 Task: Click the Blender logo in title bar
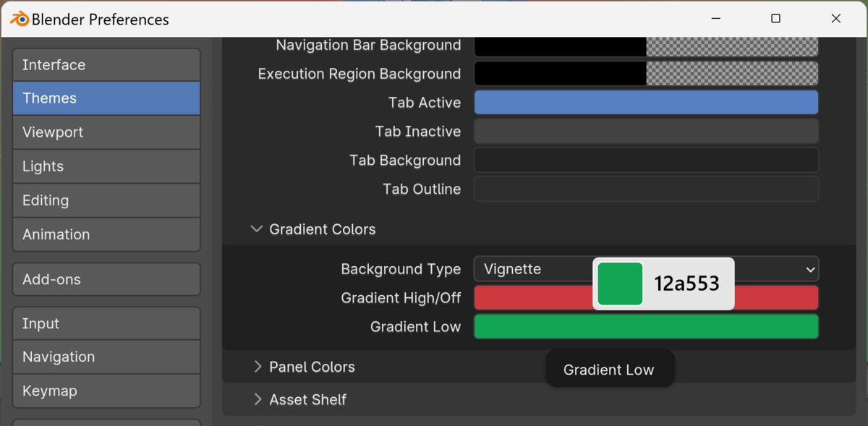click(19, 19)
